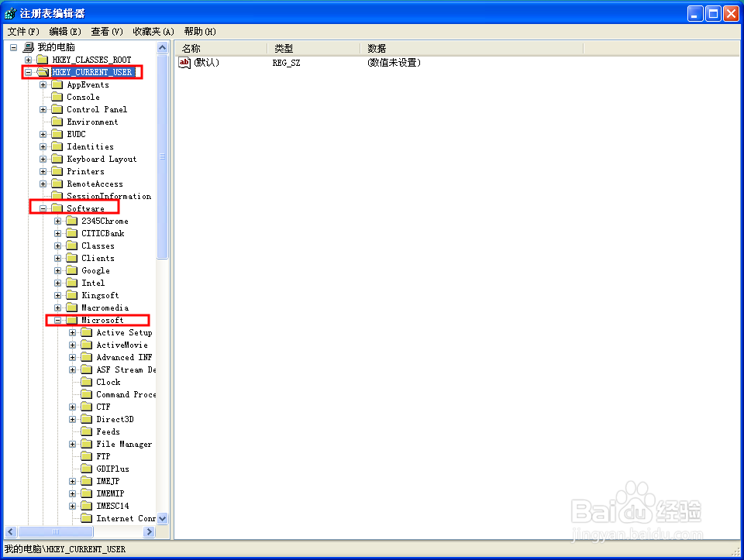Click the Direct3D folder icon
The height and width of the screenshot is (560, 744).
87,419
